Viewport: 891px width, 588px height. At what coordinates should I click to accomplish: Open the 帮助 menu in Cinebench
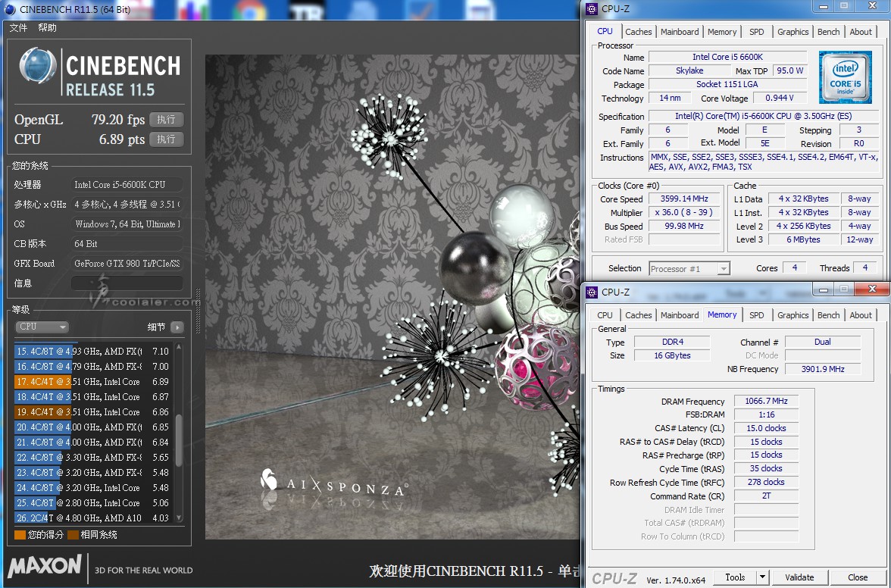tap(47, 28)
